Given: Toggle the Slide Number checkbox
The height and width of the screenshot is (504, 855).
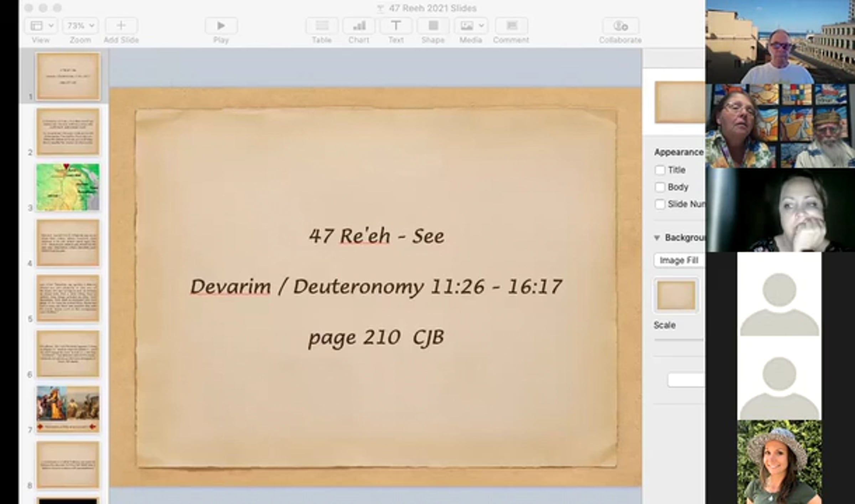Looking at the screenshot, I should pyautogui.click(x=660, y=204).
